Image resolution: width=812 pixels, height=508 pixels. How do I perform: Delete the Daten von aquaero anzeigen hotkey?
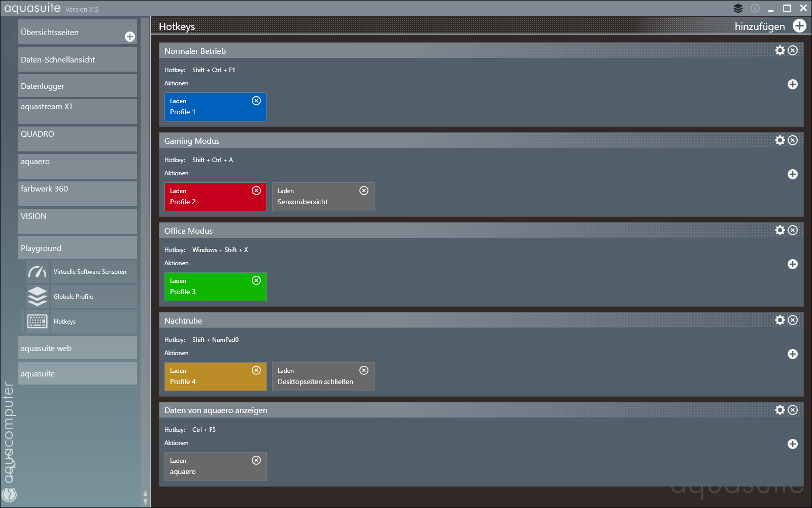[793, 410]
